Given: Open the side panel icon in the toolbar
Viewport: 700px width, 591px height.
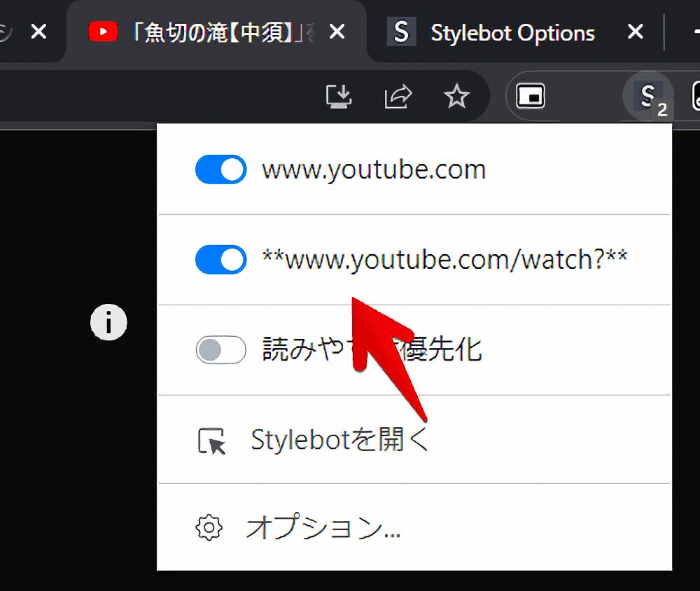Looking at the screenshot, I should pyautogui.click(x=528, y=97).
